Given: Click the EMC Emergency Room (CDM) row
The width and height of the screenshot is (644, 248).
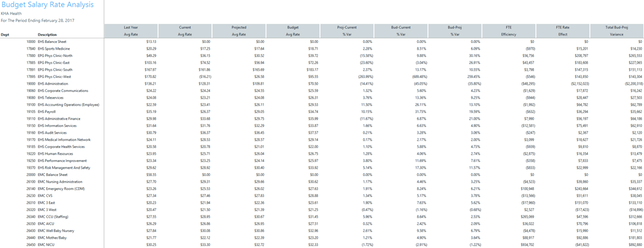Looking at the screenshot, I should pyautogui.click(x=322, y=188).
